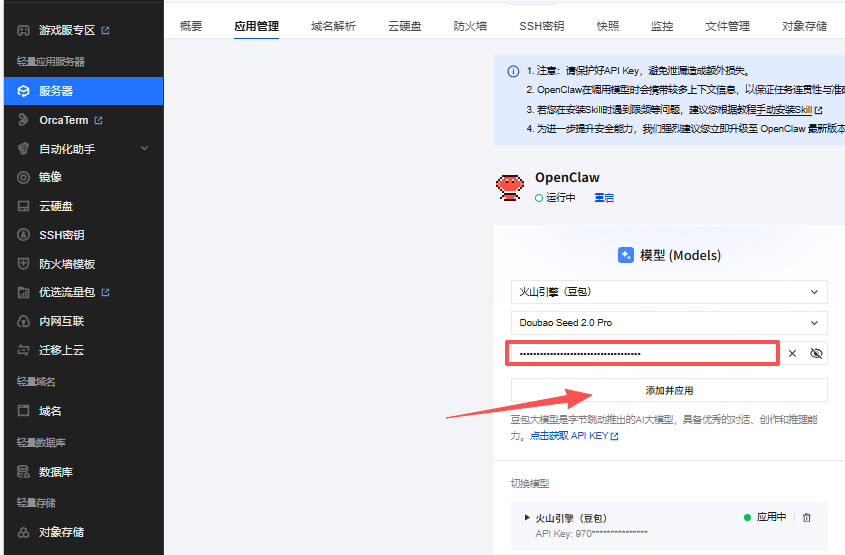Open the 火山引擎（豆包） provider dropdown
The height and width of the screenshot is (555, 845).
[x=669, y=292]
